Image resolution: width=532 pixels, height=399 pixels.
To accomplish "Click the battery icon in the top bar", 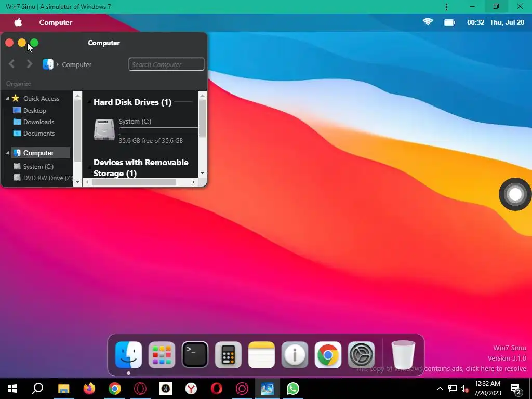I will tap(449, 22).
